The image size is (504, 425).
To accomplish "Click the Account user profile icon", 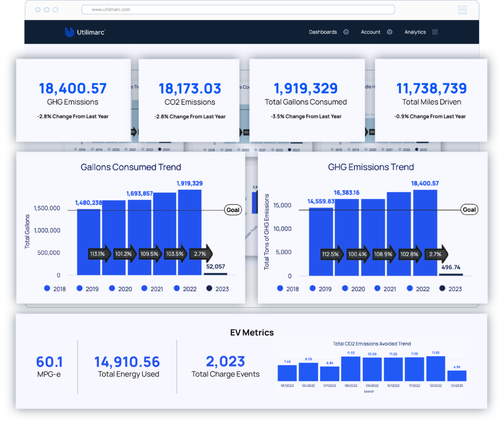I will click(x=390, y=32).
